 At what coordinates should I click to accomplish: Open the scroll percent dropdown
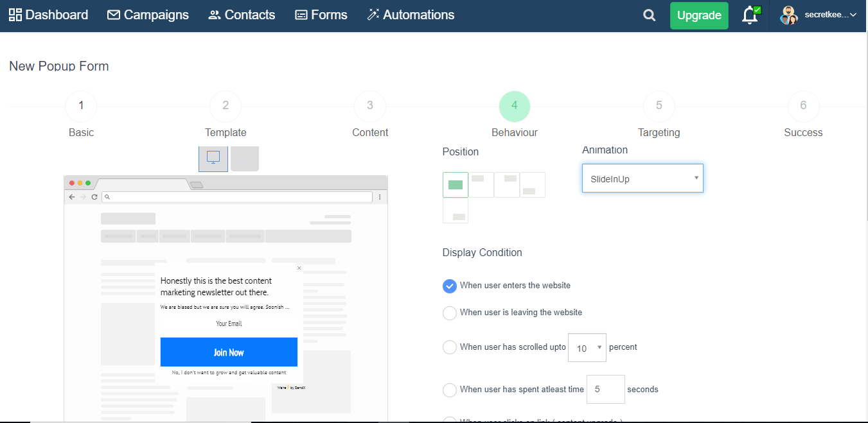(x=587, y=348)
